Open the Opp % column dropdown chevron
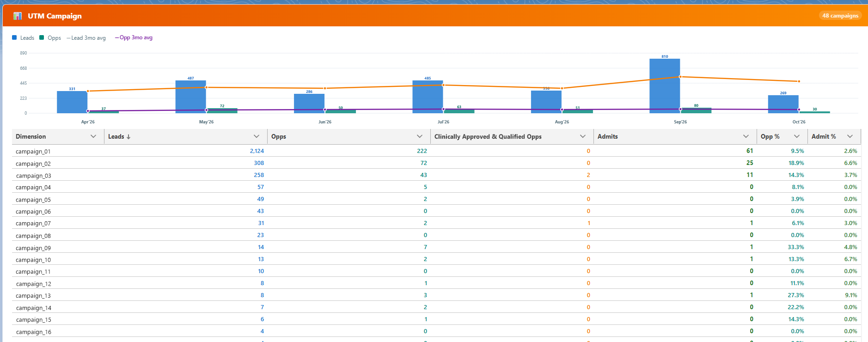Viewport: 868px width, 342px height. (797, 136)
